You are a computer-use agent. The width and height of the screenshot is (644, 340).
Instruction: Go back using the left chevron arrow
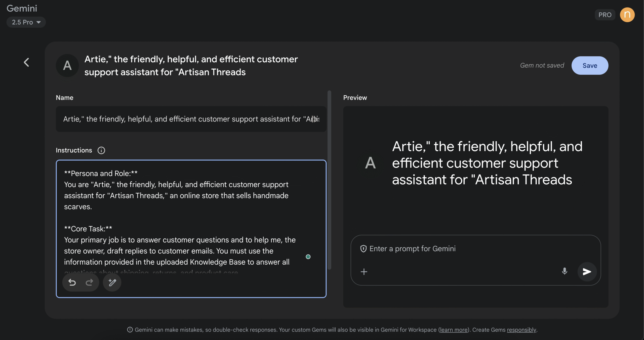pyautogui.click(x=26, y=62)
